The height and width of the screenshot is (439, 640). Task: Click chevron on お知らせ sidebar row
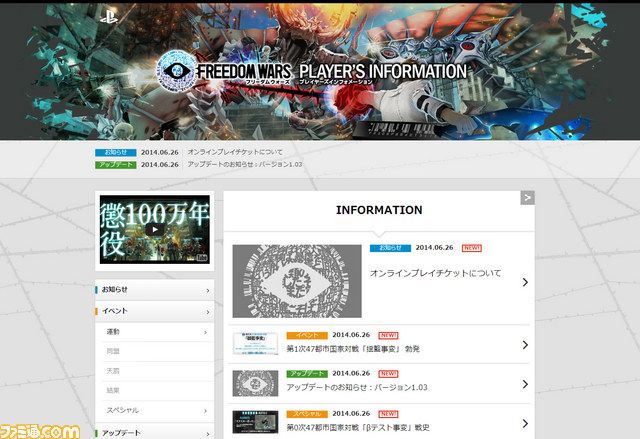pos(208,290)
